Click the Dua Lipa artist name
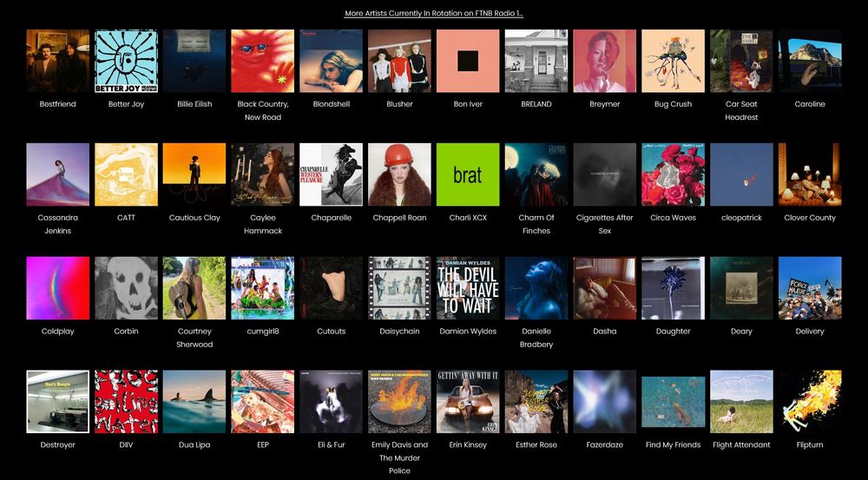The height and width of the screenshot is (480, 868). tap(194, 444)
